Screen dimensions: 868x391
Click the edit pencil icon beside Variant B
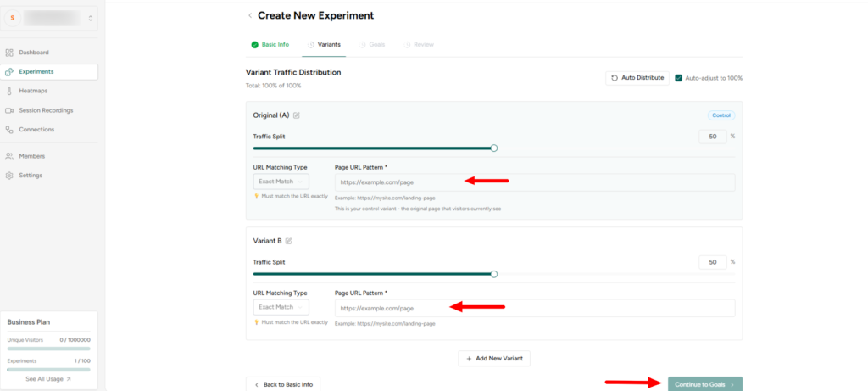click(x=289, y=242)
